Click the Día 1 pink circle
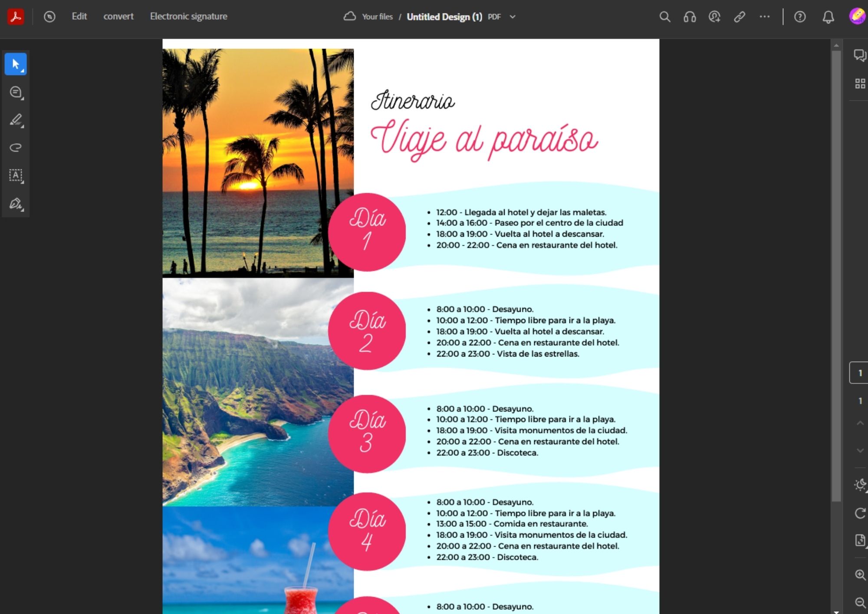Viewport: 868px width, 614px height. tap(367, 232)
